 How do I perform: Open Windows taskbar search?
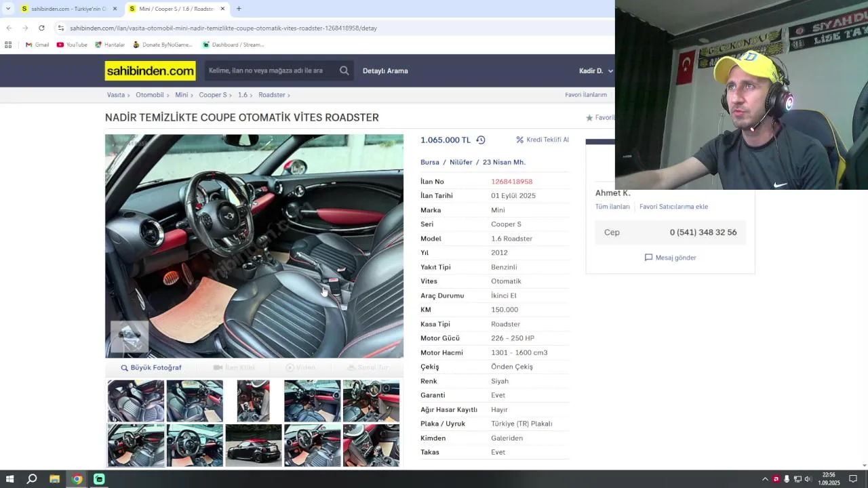coord(32,479)
